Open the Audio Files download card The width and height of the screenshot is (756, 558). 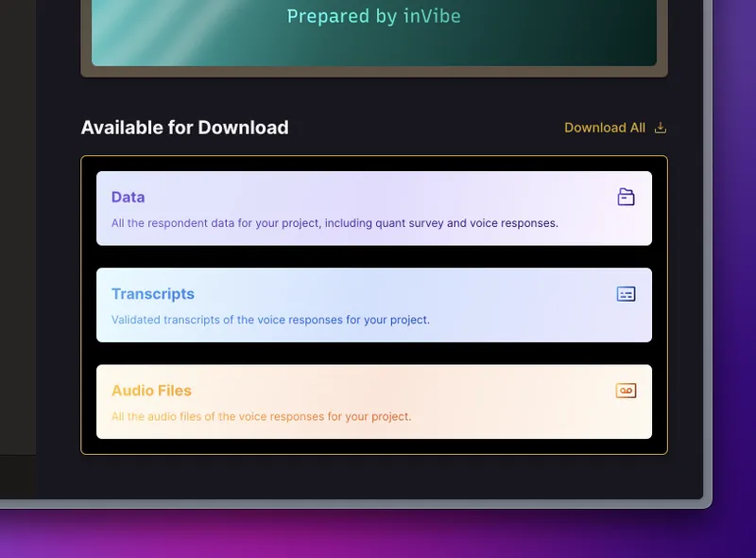[x=374, y=402]
